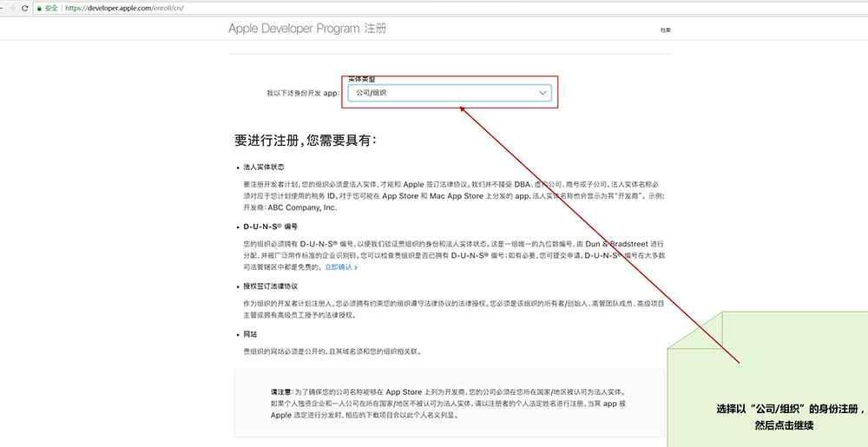Click the Apple Developer Program 注册 title
Screen dimensions: 868x447
click(x=307, y=29)
